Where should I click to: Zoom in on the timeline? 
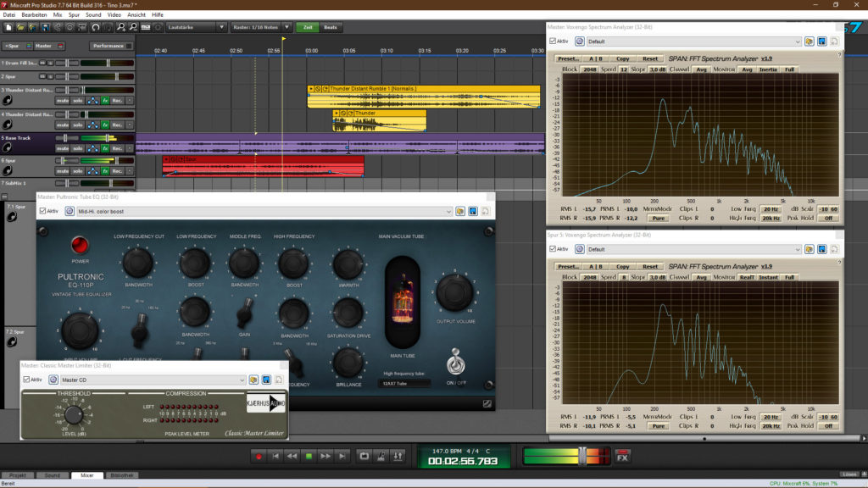tap(120, 27)
